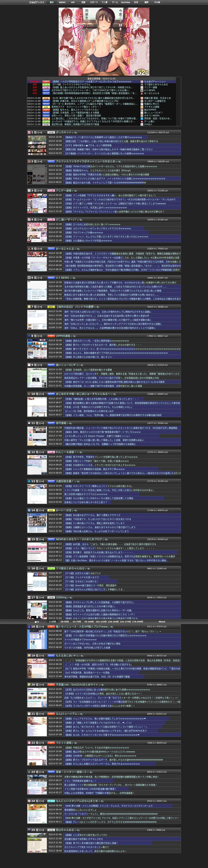This screenshot has height=868, width=208.
Task: Click その他 badge beside 1000mg
Action: pyautogui.click(x=51, y=597)
